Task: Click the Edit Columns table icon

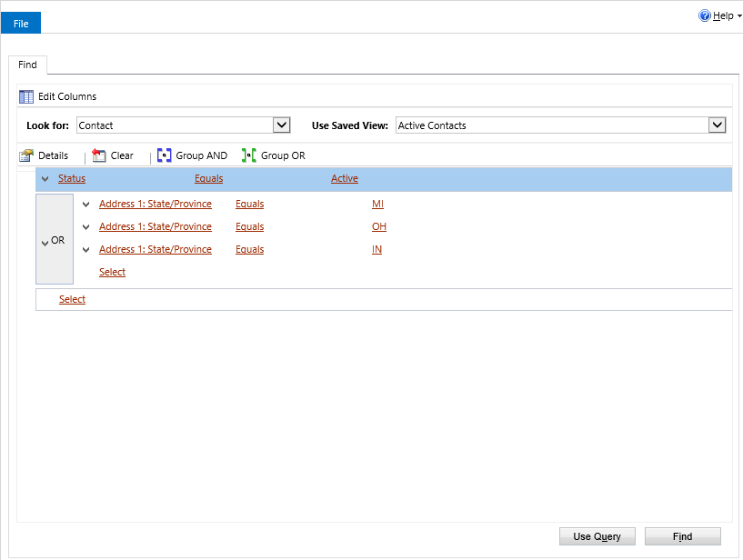Action: (x=26, y=96)
